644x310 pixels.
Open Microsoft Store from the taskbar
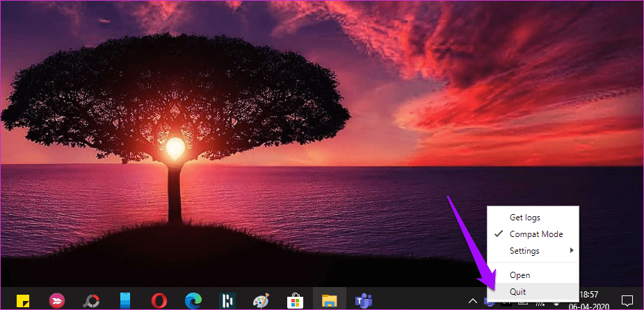click(296, 300)
